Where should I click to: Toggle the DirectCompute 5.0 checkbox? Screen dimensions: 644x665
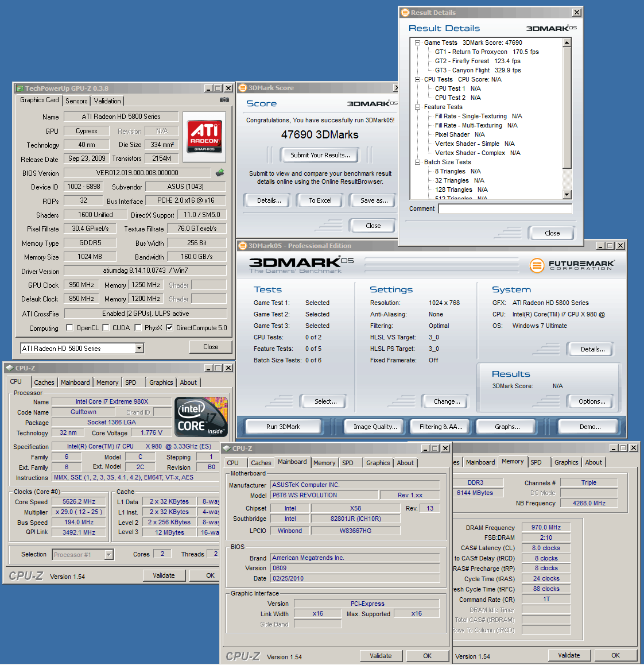coord(169,327)
